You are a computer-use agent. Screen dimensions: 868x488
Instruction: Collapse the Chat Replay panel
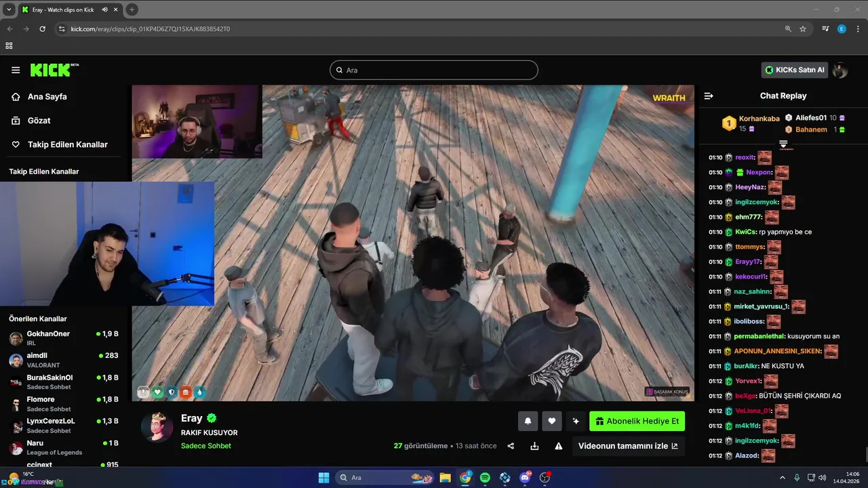[709, 96]
